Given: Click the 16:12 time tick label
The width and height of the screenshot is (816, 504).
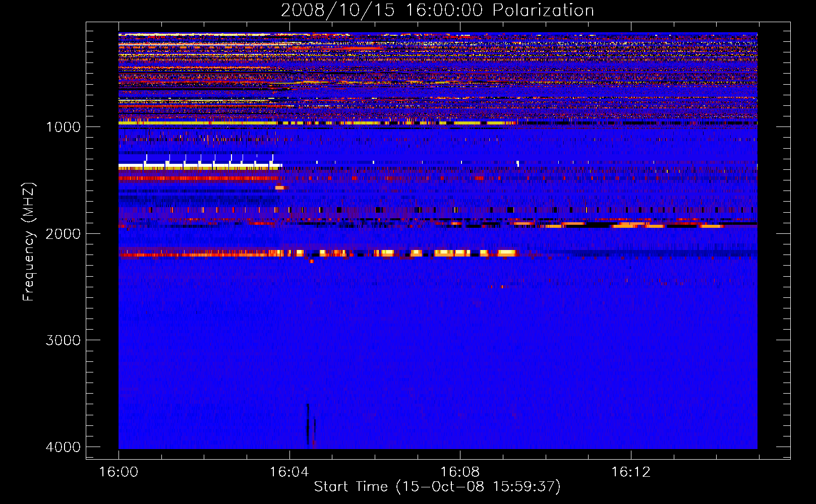Looking at the screenshot, I should [631, 472].
